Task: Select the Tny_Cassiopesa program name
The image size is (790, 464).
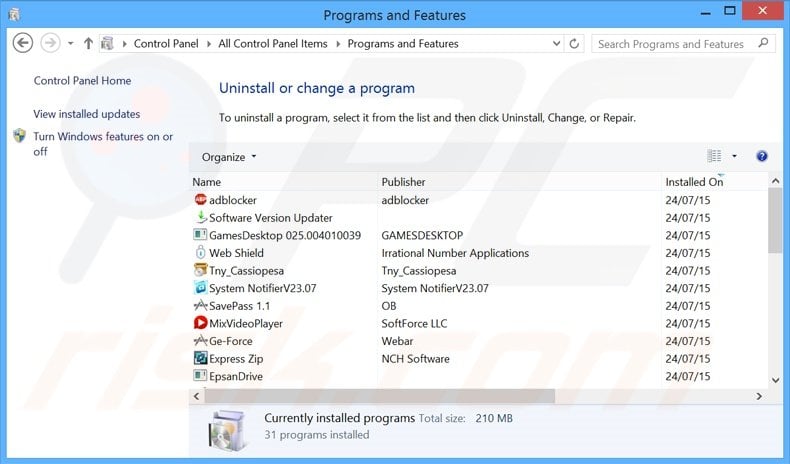Action: (246, 271)
